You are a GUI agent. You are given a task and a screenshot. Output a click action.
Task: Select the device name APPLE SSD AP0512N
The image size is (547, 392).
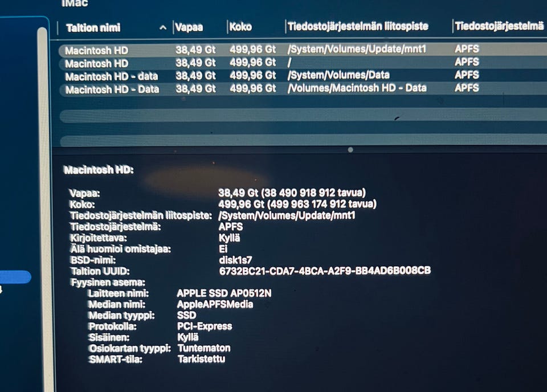[x=224, y=293]
